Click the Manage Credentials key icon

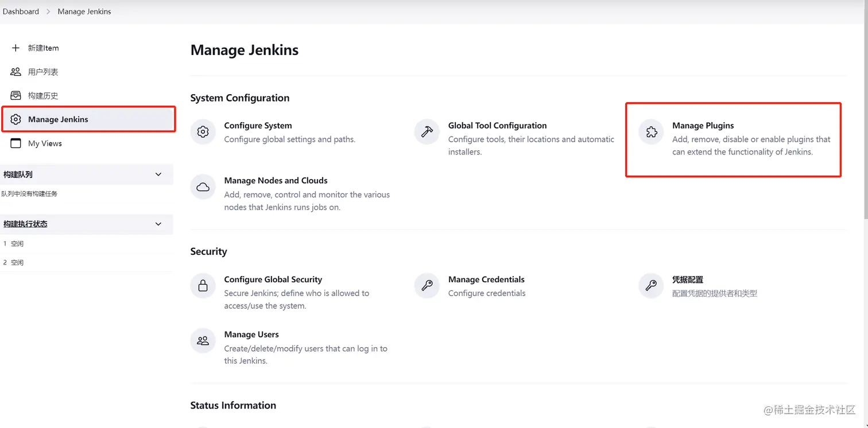pyautogui.click(x=427, y=286)
